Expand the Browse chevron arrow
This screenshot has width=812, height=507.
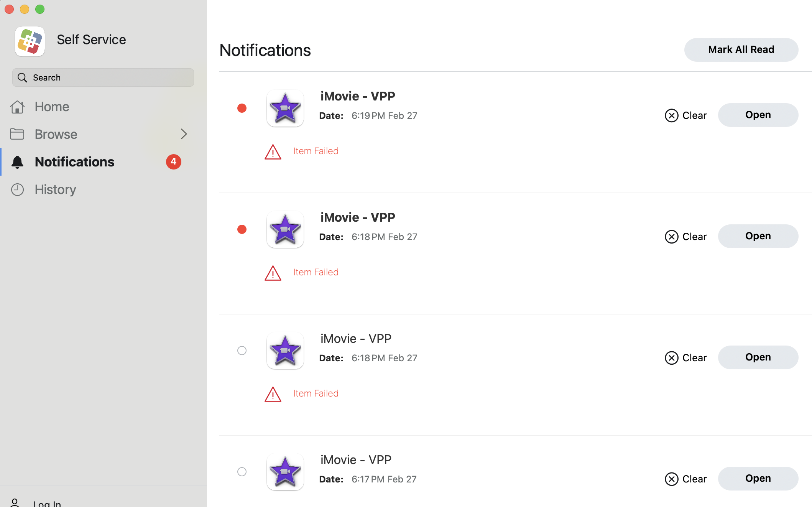tap(184, 134)
